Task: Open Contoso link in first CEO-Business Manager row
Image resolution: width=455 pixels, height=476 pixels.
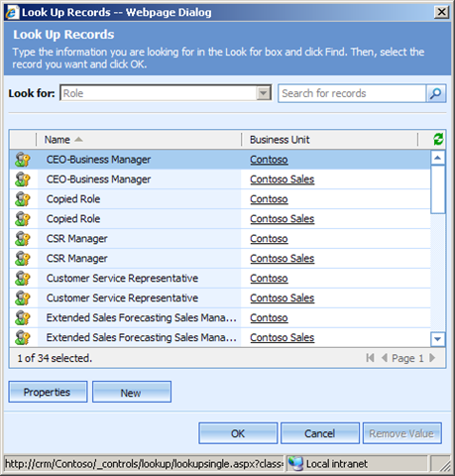Action: tap(269, 160)
